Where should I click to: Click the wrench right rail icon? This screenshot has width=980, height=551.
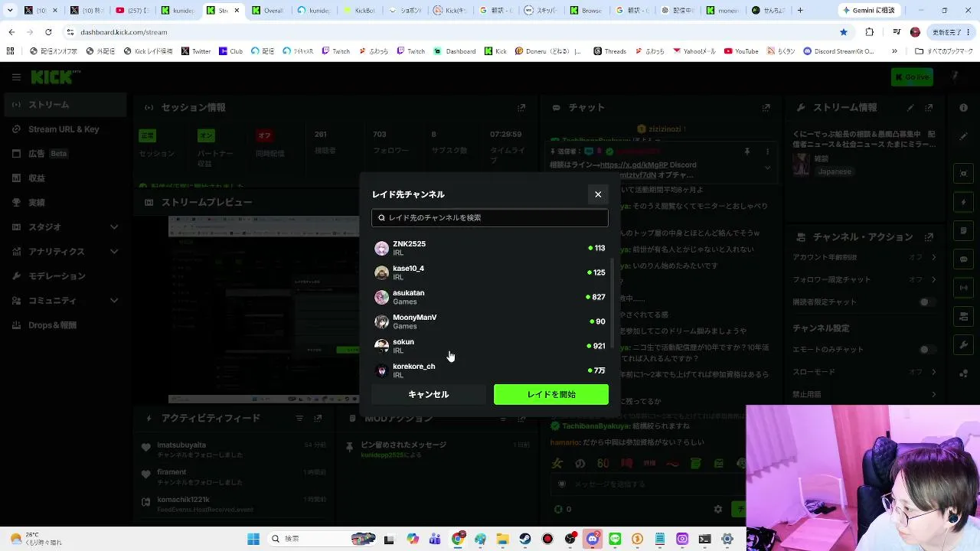(964, 344)
